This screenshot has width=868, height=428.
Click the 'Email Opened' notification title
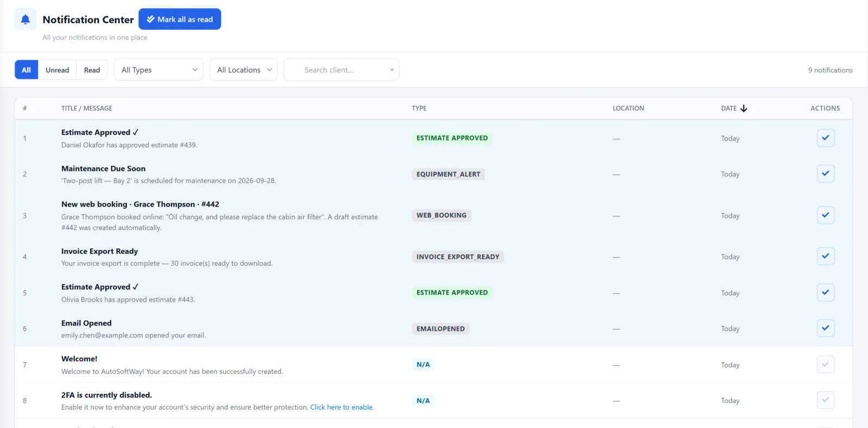click(x=86, y=323)
